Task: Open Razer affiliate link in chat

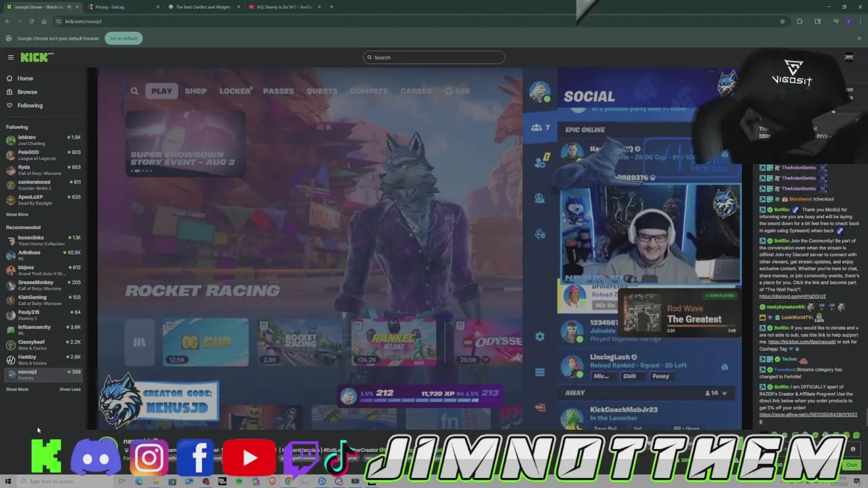Action: tap(808, 418)
